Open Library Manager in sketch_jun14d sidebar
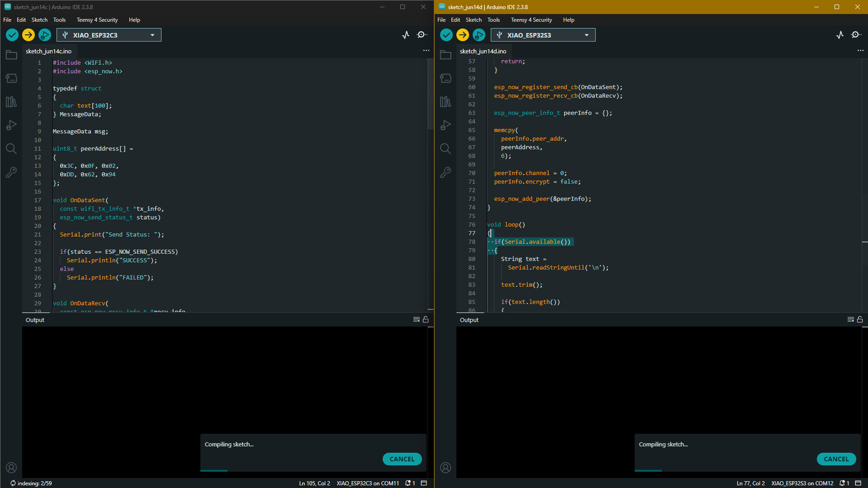Image resolution: width=868 pixels, height=488 pixels. pos(446,102)
